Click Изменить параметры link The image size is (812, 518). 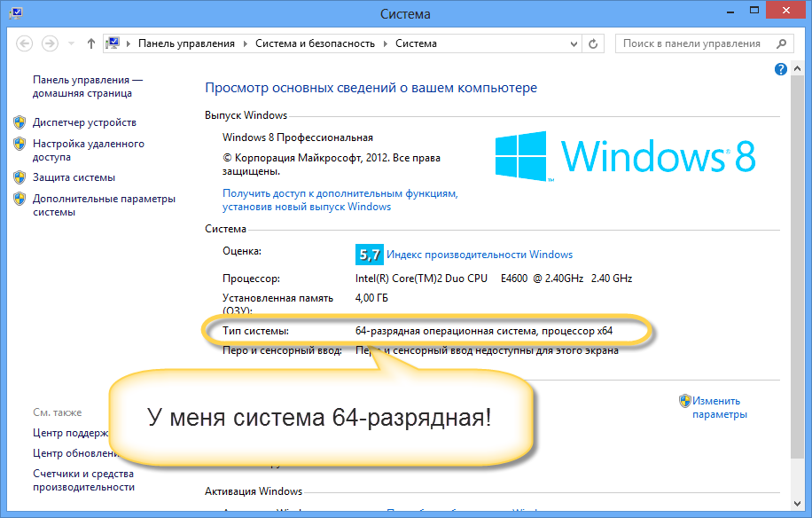[x=720, y=407]
